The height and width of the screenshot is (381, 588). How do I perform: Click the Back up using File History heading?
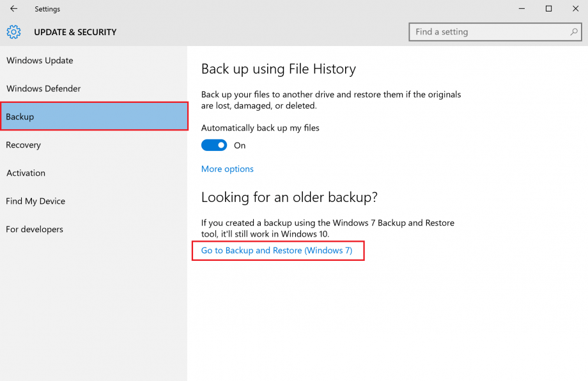pos(279,69)
